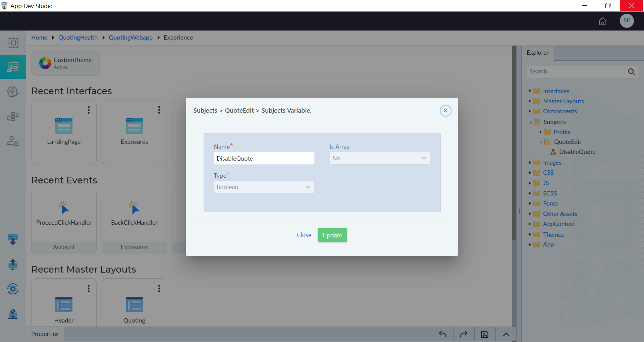Viewport: 644px width, 342px height.
Task: Click the Explorer search magnifier icon
Action: click(x=631, y=72)
